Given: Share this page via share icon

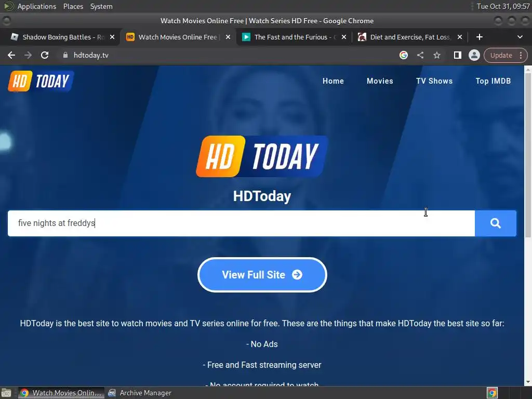Looking at the screenshot, I should (x=420, y=55).
